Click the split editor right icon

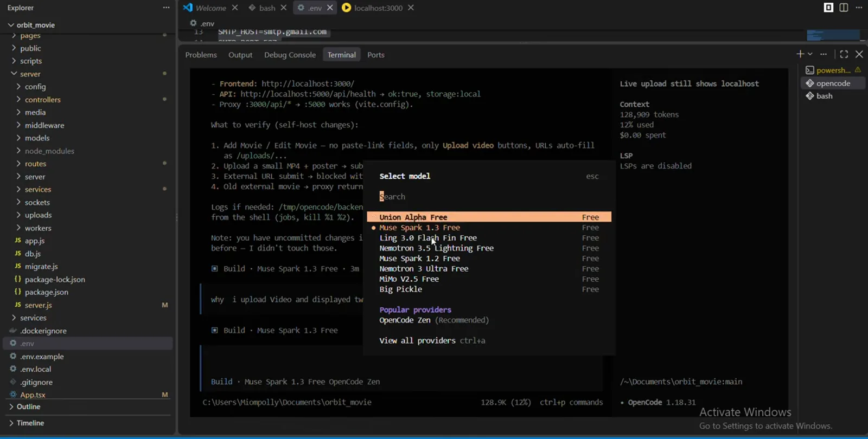(844, 8)
